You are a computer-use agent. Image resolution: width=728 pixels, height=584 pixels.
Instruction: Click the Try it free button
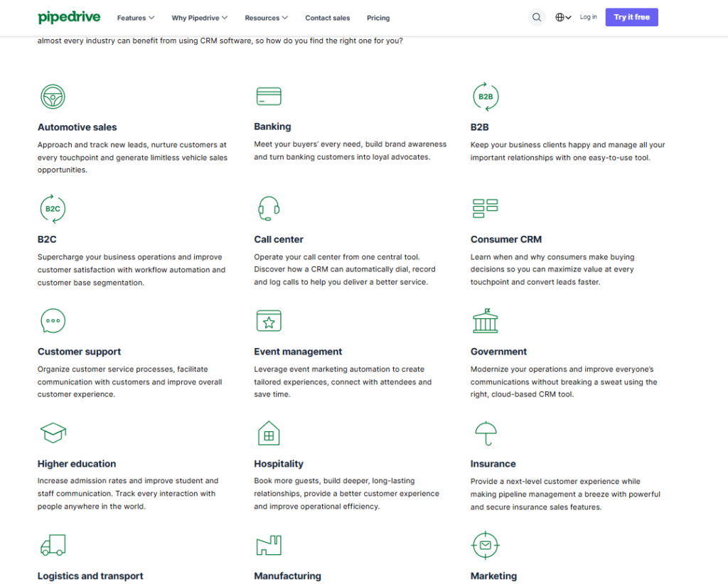[631, 17]
